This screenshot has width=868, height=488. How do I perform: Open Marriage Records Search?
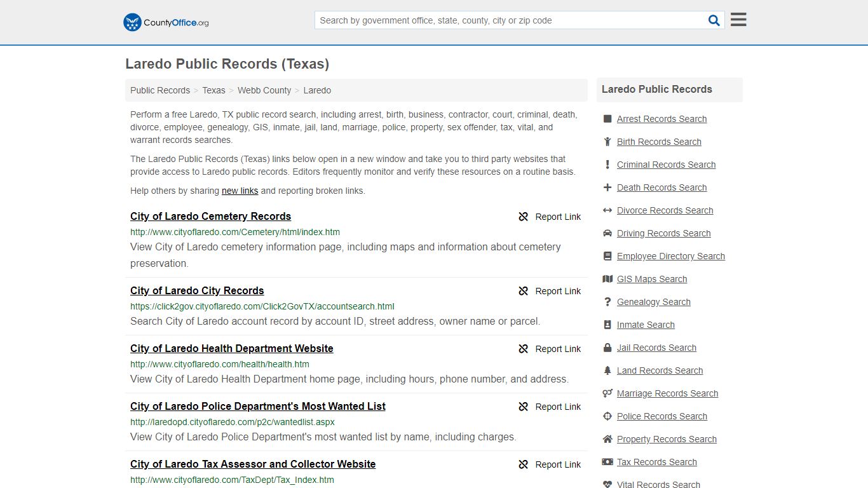tap(667, 393)
